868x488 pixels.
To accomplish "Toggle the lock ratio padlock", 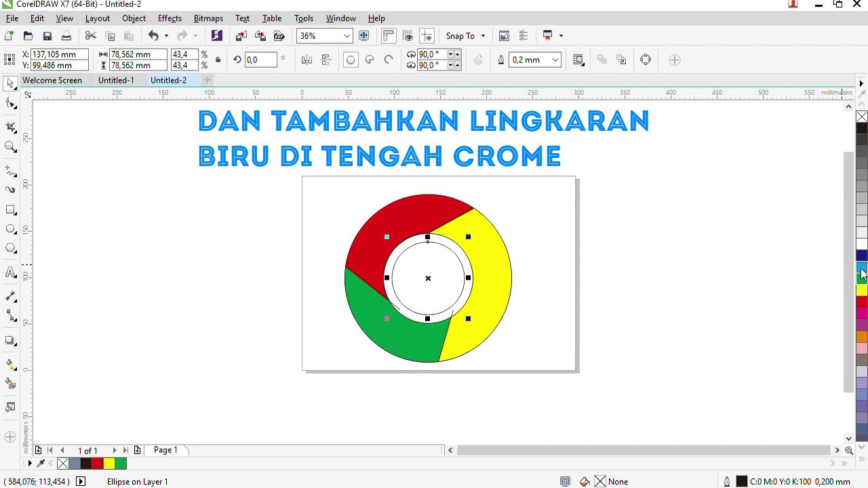I will [x=218, y=60].
